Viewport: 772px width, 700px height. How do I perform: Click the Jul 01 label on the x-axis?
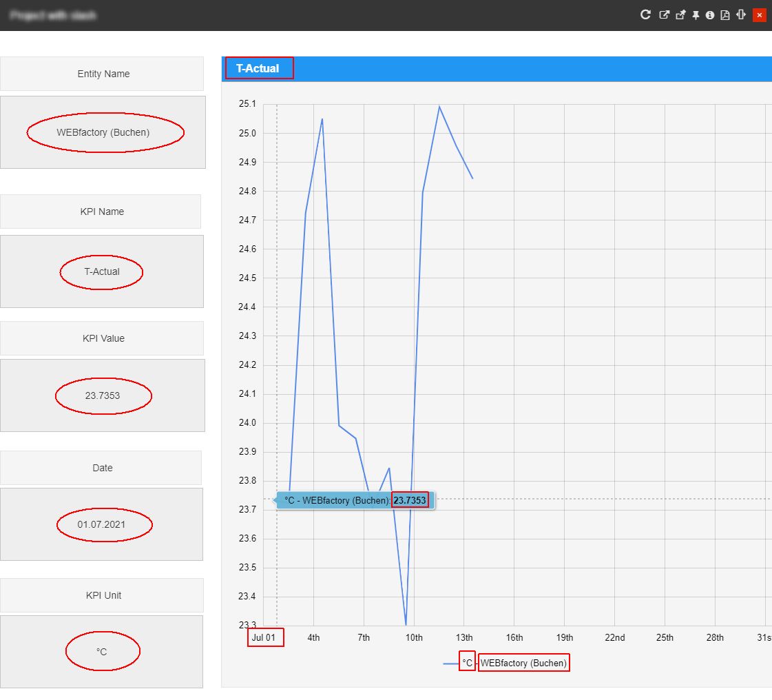click(x=264, y=637)
